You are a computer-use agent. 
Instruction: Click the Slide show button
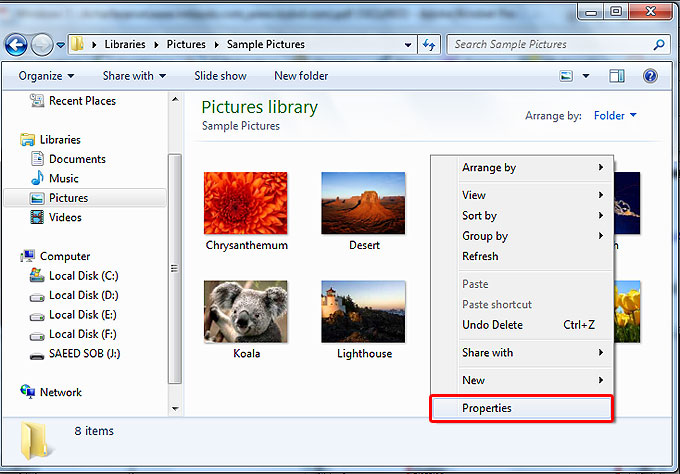click(x=220, y=76)
